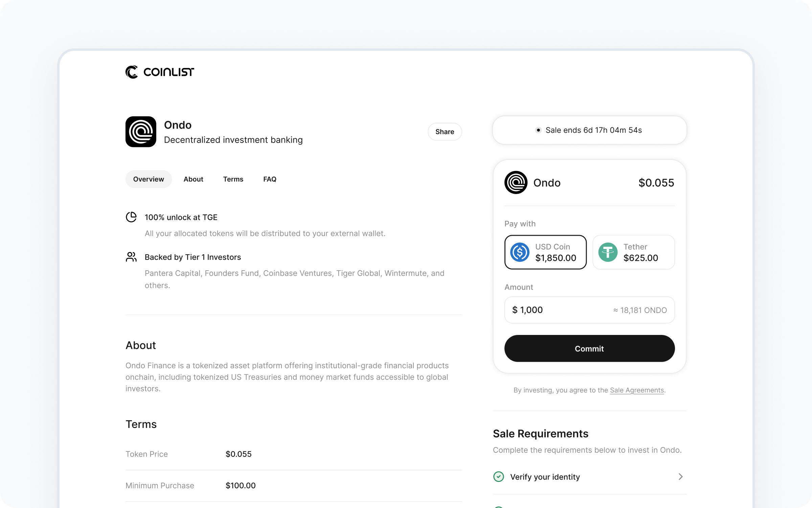Switch to the Overview tab

149,179
